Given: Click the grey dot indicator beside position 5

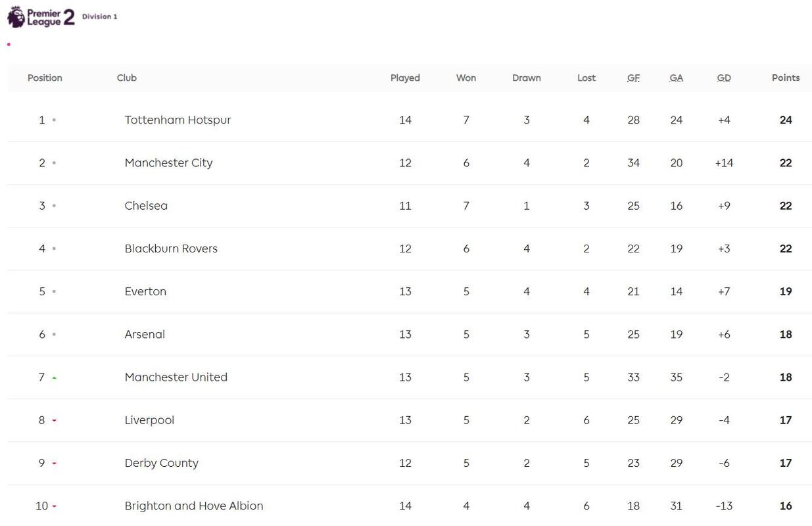Looking at the screenshot, I should tap(54, 291).
